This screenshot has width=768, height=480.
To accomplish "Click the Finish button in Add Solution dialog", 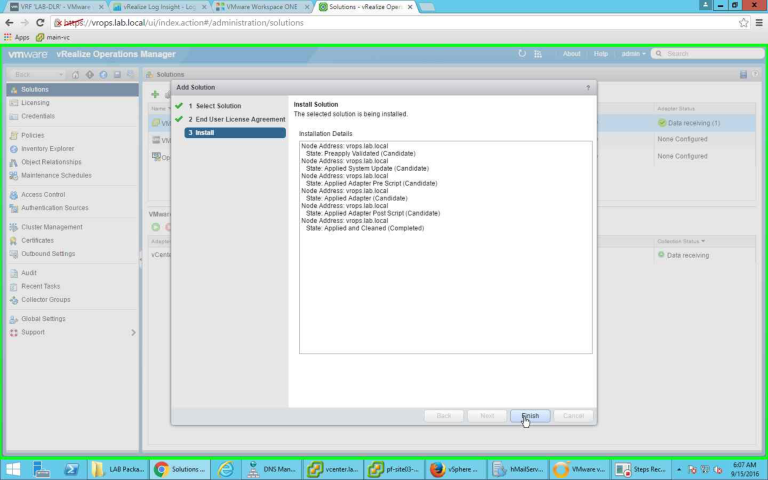I will (x=530, y=416).
